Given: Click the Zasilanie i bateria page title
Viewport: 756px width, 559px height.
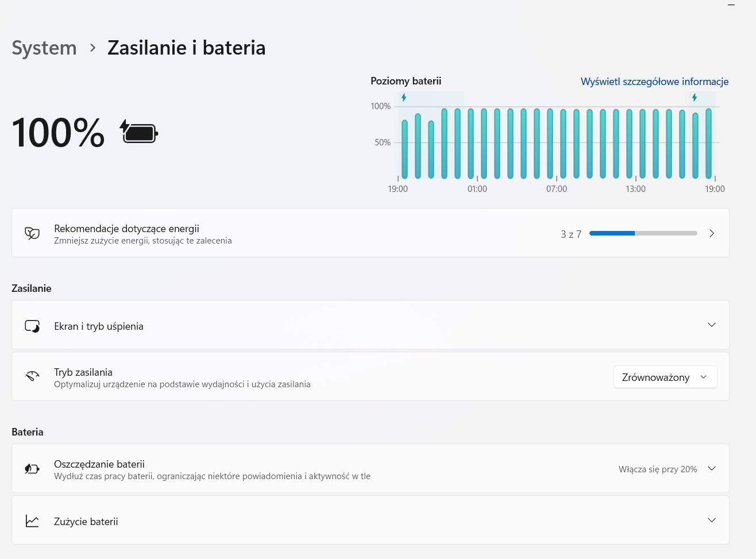Looking at the screenshot, I should 186,48.
